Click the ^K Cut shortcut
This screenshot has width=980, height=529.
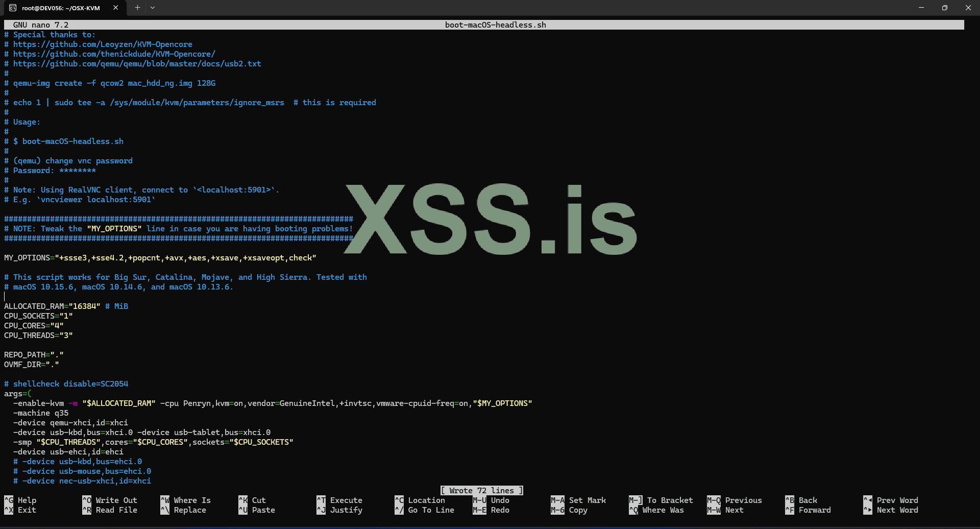click(252, 500)
